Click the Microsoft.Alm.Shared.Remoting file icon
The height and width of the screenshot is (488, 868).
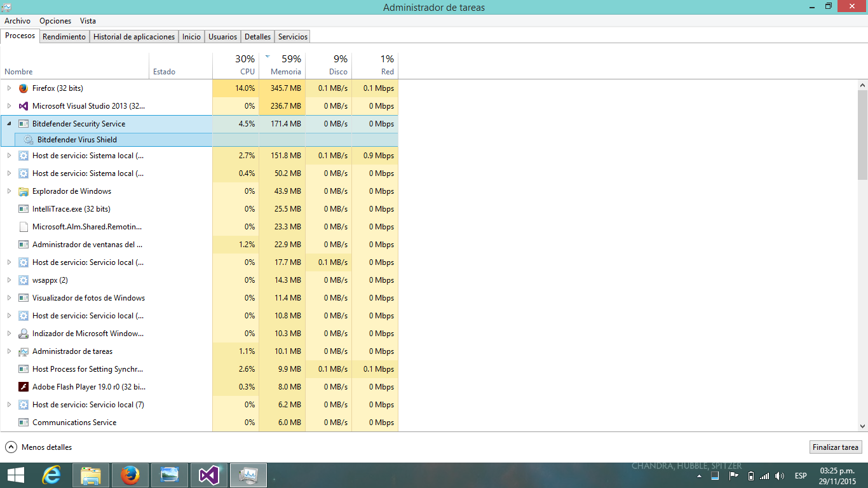tap(24, 227)
